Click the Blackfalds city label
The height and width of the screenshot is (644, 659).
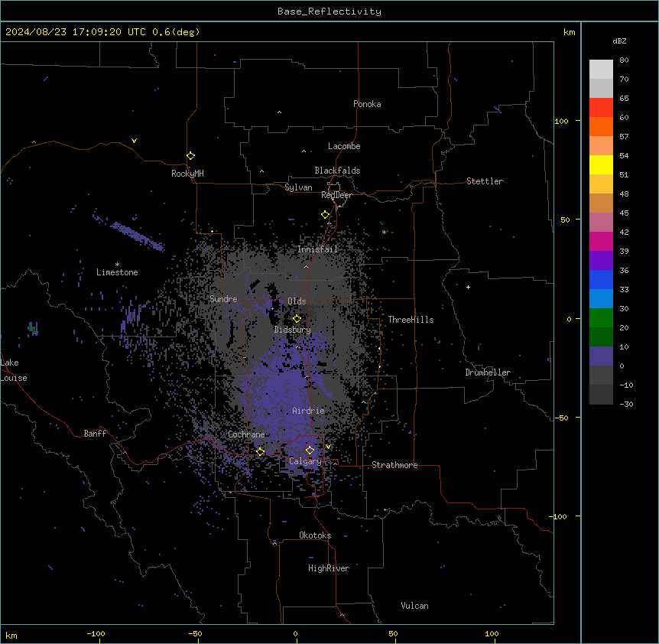point(337,171)
